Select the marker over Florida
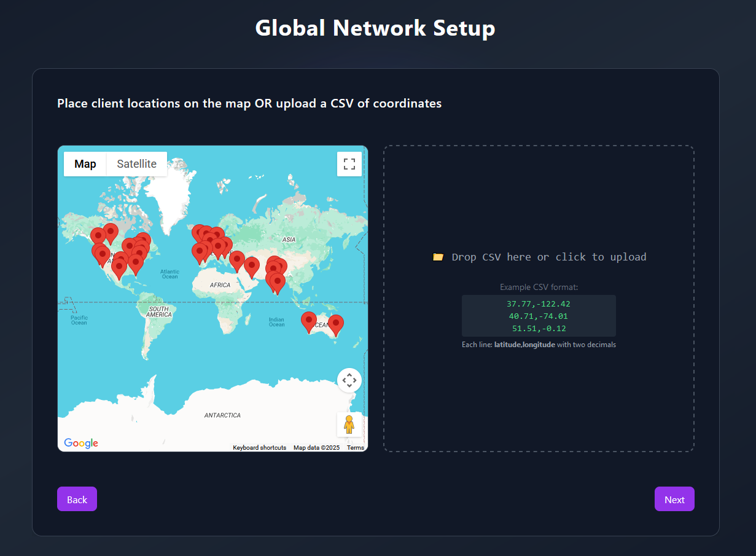 136,264
